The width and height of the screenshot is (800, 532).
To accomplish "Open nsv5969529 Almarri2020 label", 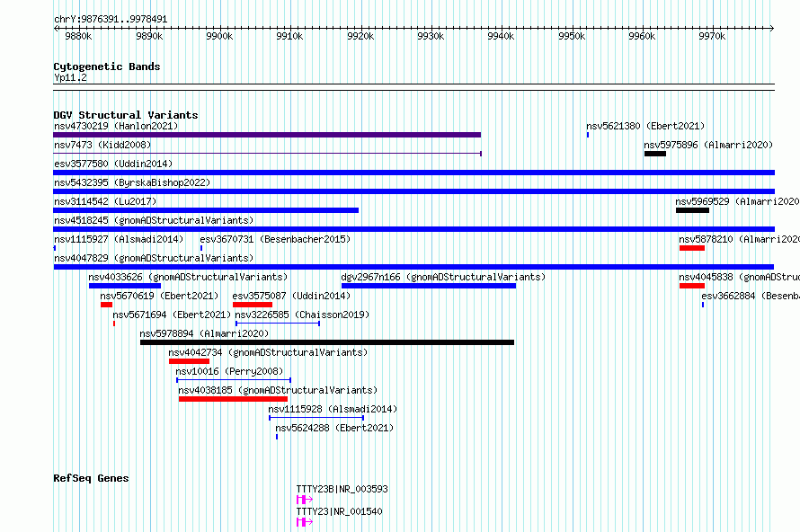I will pos(738,201).
